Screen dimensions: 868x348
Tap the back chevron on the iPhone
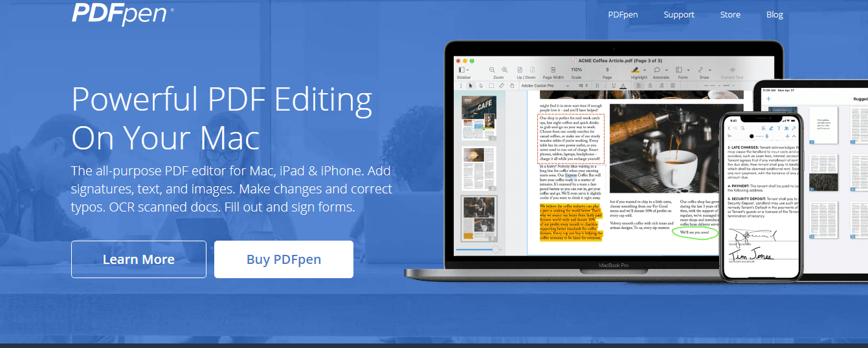pyautogui.click(x=729, y=128)
